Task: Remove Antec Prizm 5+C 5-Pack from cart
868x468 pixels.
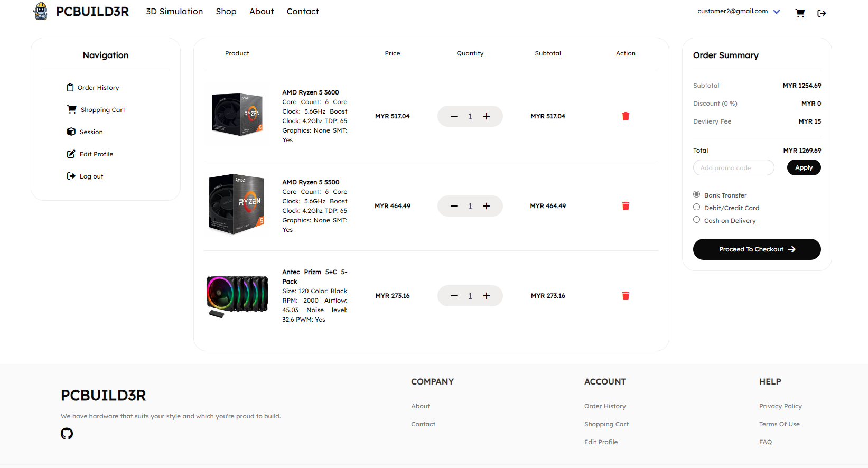Action: 626,296
